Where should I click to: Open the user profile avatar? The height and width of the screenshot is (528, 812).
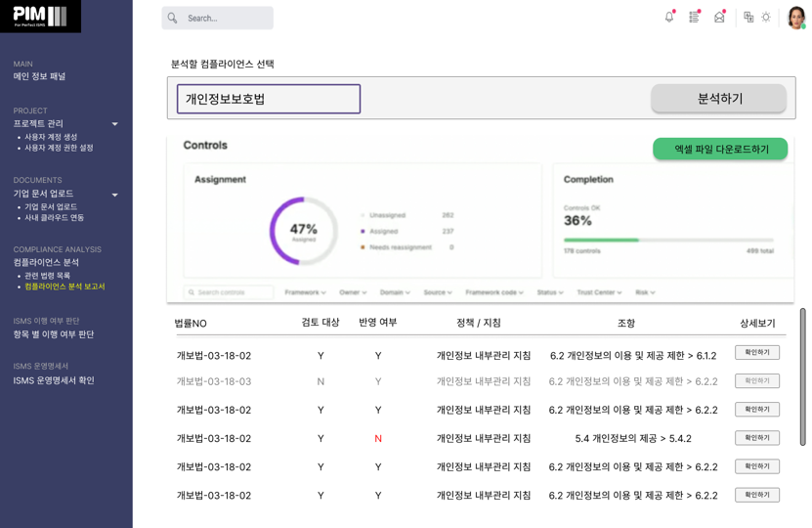(x=795, y=17)
